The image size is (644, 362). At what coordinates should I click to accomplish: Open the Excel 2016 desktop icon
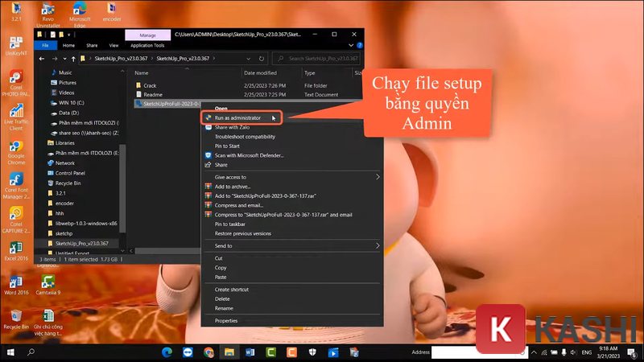pos(16,251)
